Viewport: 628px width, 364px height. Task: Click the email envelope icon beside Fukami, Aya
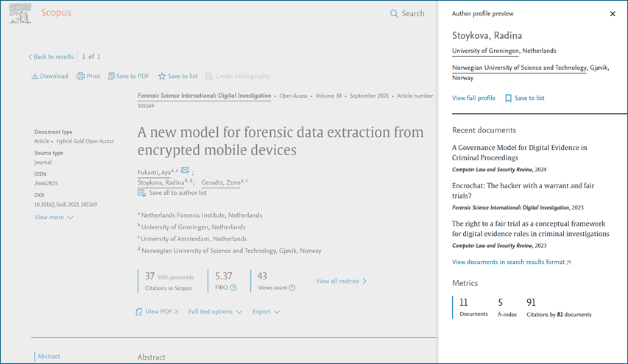[x=185, y=171]
